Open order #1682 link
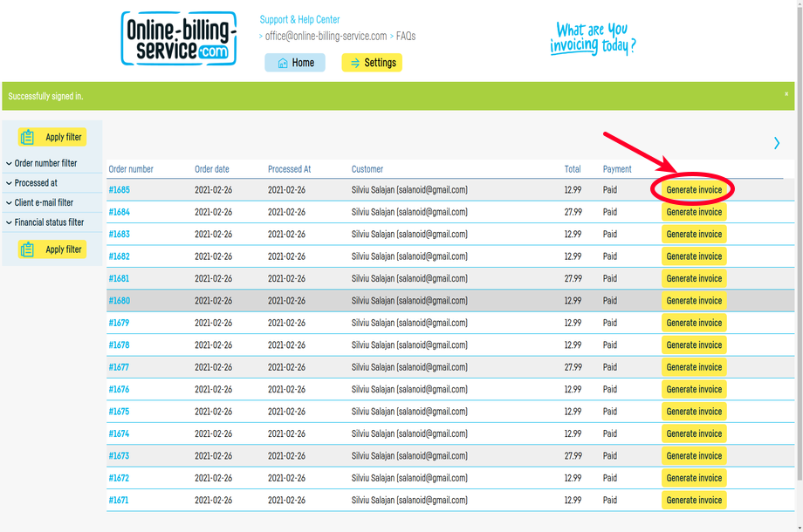This screenshot has width=803, height=532. pos(120,256)
